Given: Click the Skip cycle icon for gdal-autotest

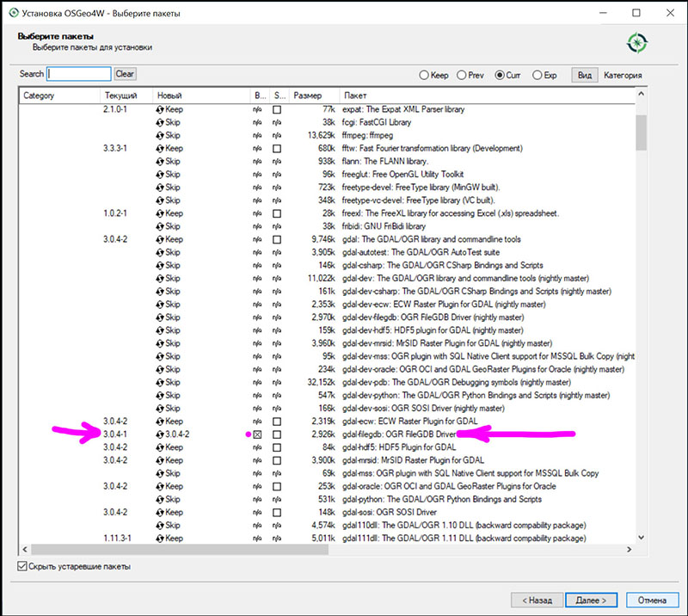Looking at the screenshot, I should tap(160, 252).
